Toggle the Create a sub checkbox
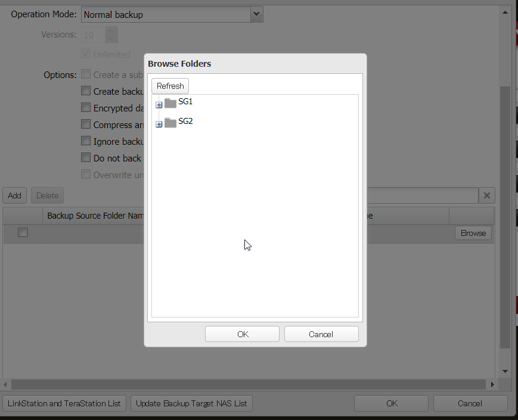Image resolution: width=518 pixels, height=420 pixels. click(86, 74)
